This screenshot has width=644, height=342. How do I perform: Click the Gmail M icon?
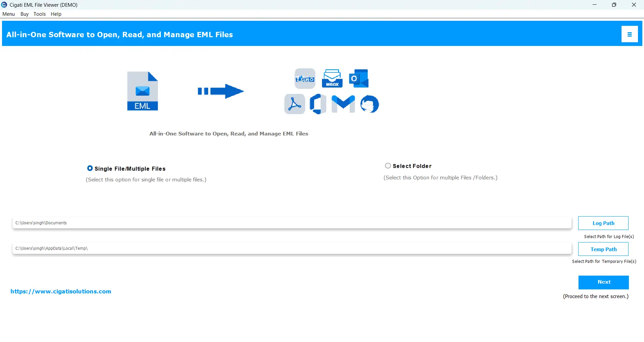343,104
